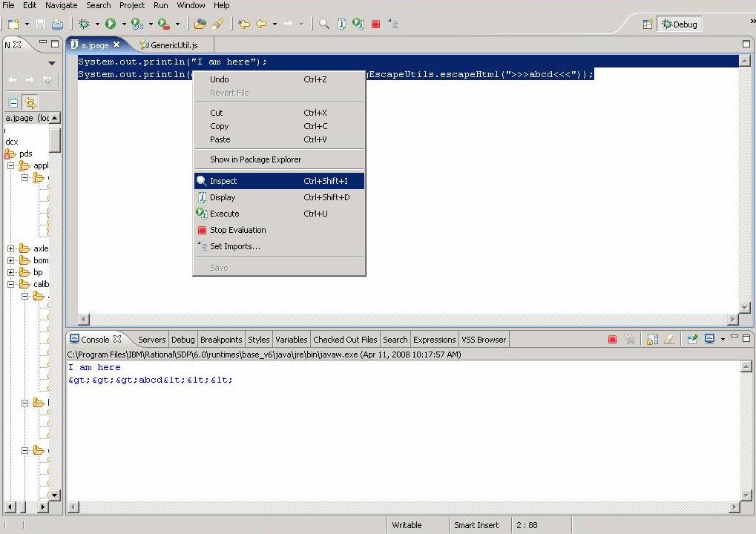Switch to the VSS Browser tab
Viewport: 756px width, 534px height.
coord(484,340)
